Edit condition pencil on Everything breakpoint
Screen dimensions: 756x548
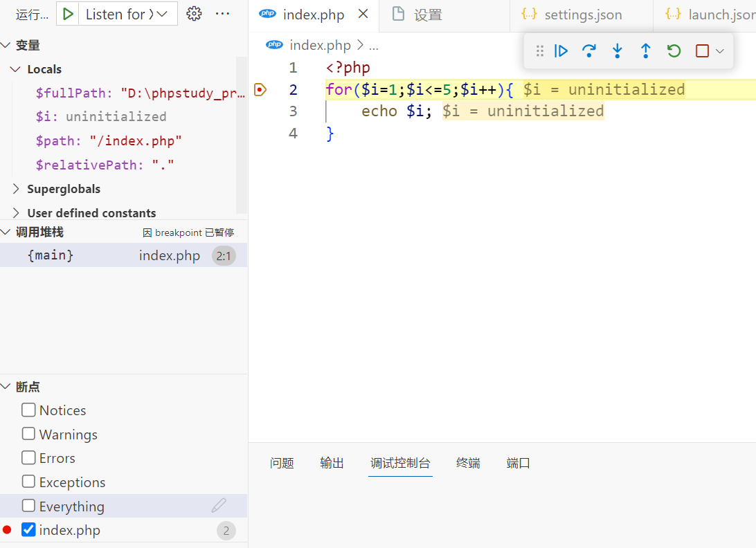click(218, 505)
